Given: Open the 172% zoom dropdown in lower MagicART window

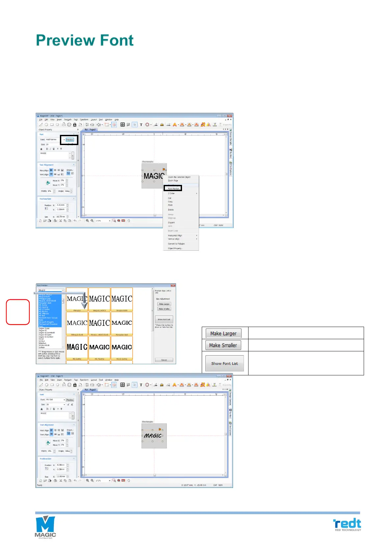Looking at the screenshot, I should click(110, 481).
